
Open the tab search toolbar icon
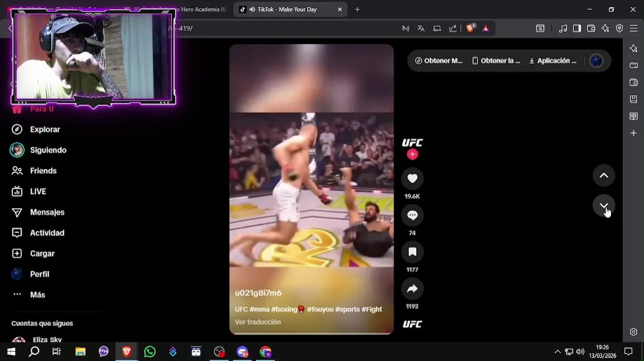pos(540,29)
